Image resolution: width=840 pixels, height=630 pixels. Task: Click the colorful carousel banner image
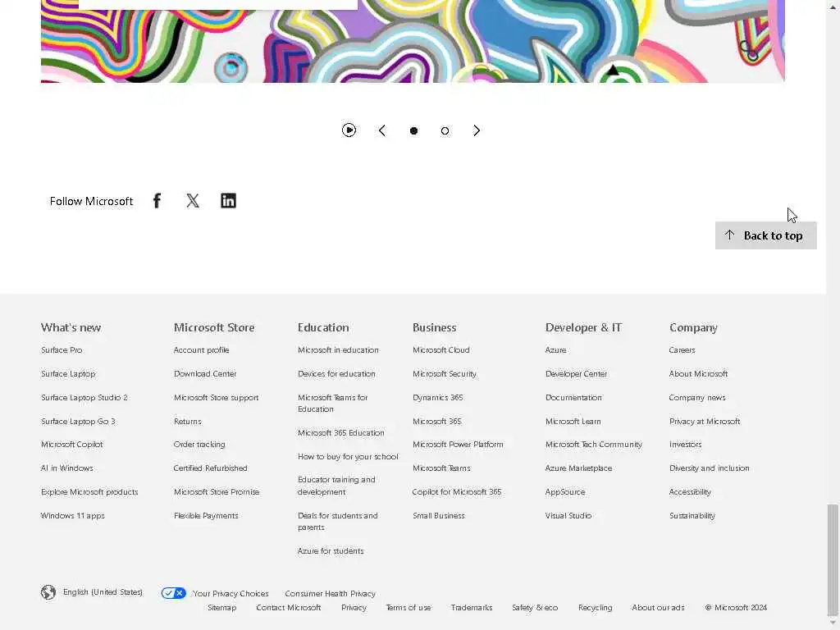click(413, 41)
